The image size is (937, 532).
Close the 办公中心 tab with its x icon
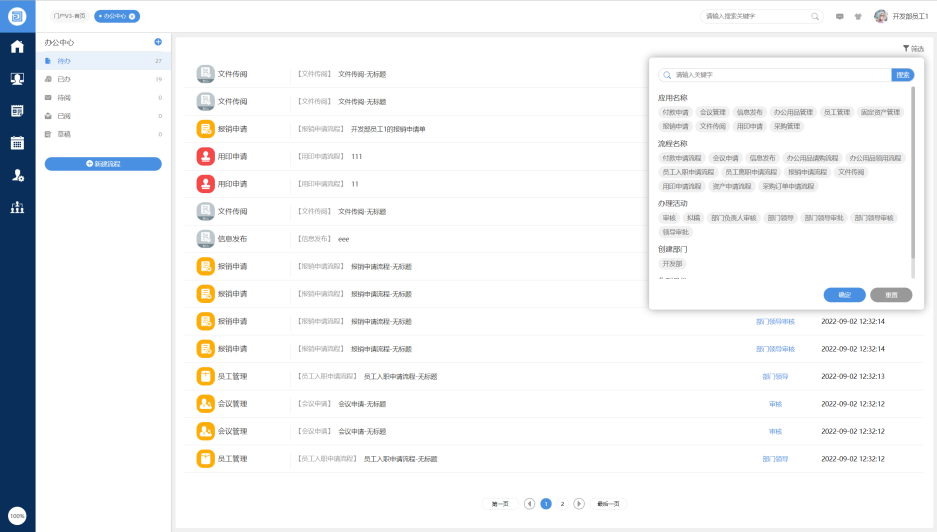point(133,16)
